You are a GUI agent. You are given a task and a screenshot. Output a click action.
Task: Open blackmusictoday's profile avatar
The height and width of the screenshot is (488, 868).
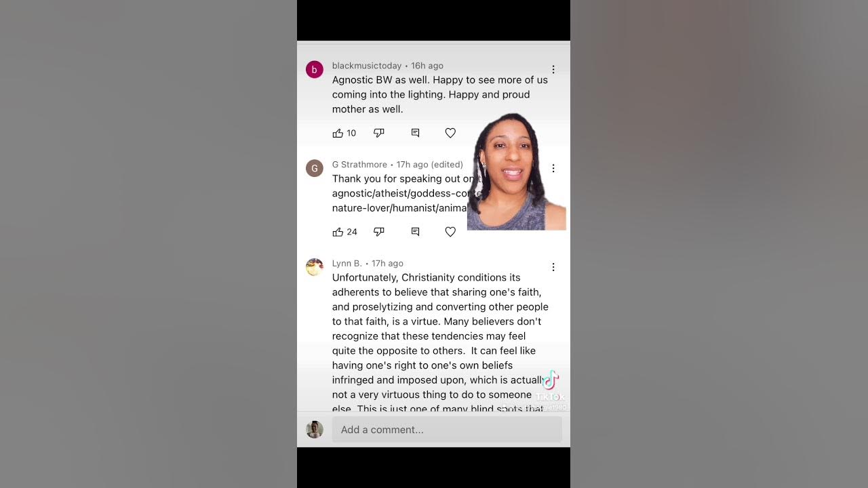pos(315,70)
